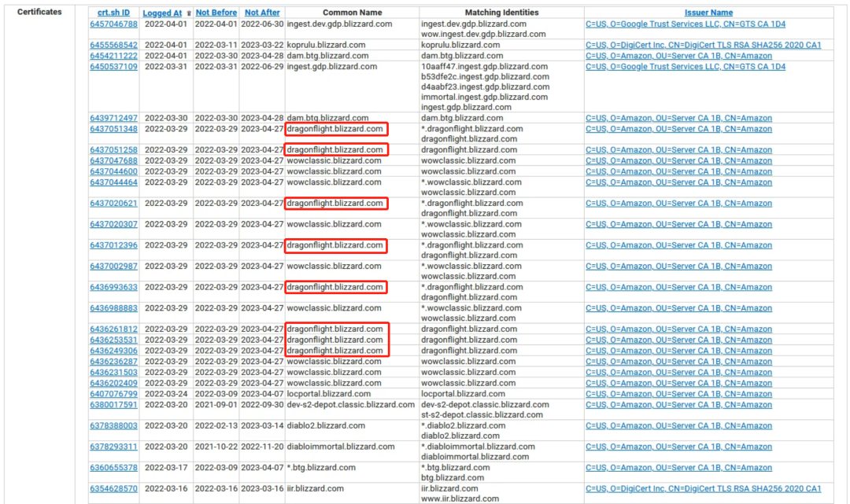Sort by the Logged At column header
Image resolution: width=850 pixels, height=504 pixels.
(x=162, y=13)
